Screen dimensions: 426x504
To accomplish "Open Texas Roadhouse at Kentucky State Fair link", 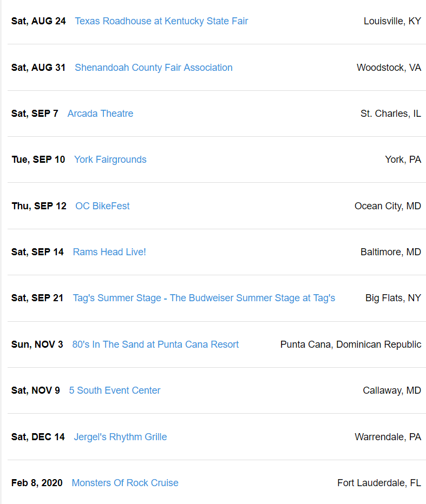I will click(161, 21).
